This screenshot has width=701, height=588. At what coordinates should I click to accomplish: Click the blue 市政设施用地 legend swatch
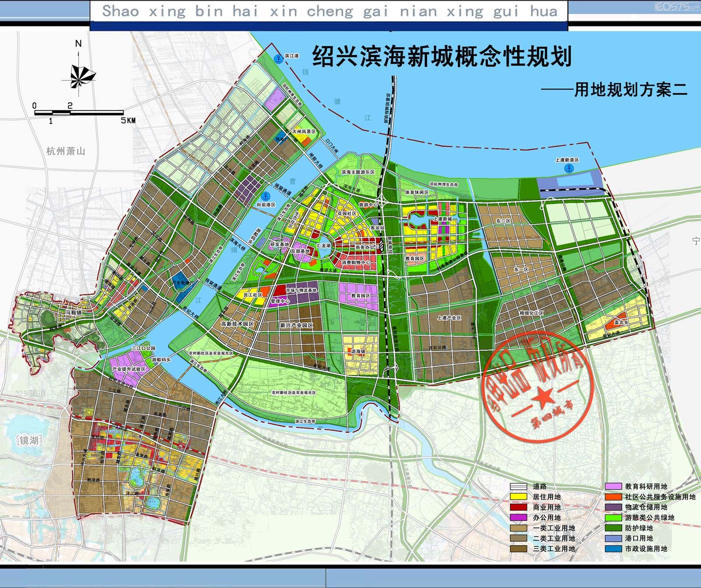coord(613,549)
